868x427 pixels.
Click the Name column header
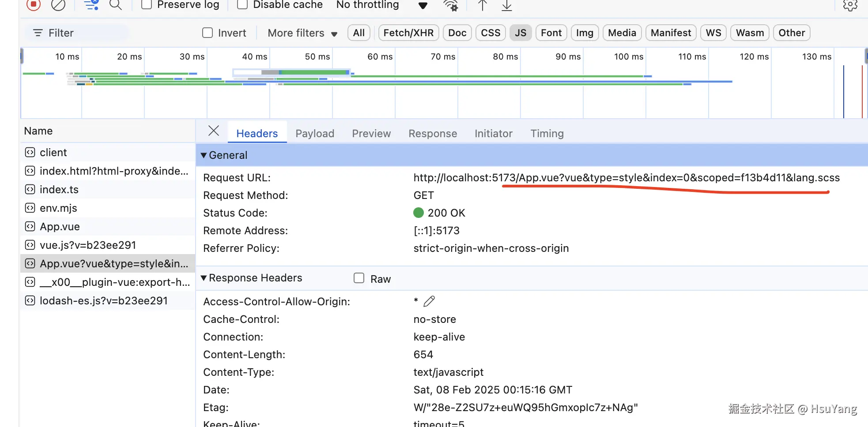point(107,131)
